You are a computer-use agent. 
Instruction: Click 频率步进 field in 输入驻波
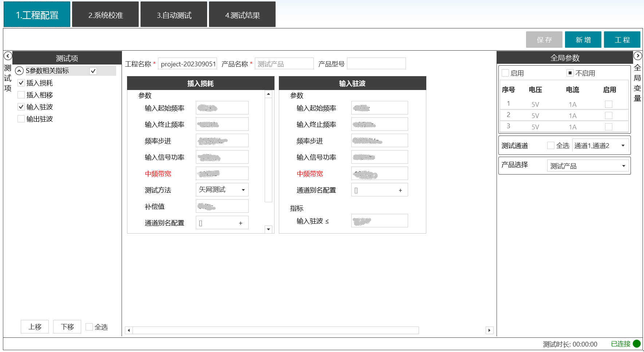point(379,141)
